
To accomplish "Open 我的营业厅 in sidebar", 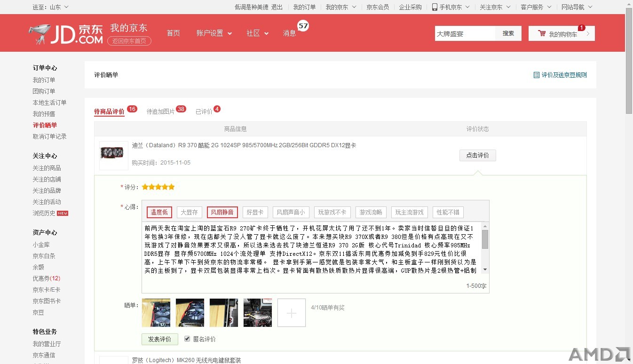I will 47,344.
